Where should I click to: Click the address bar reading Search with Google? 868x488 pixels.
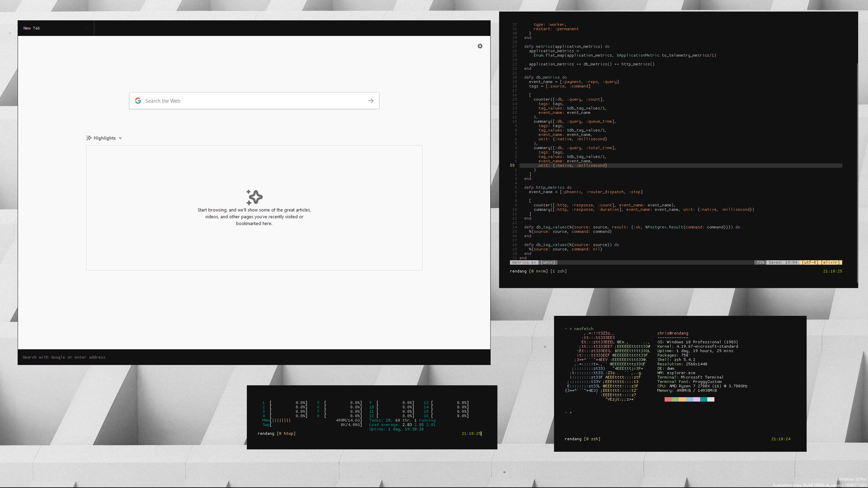tap(64, 357)
